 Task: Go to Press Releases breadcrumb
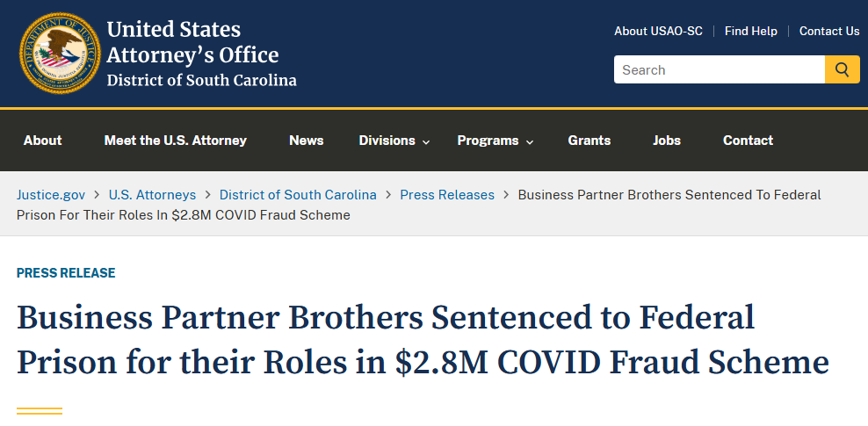(447, 195)
